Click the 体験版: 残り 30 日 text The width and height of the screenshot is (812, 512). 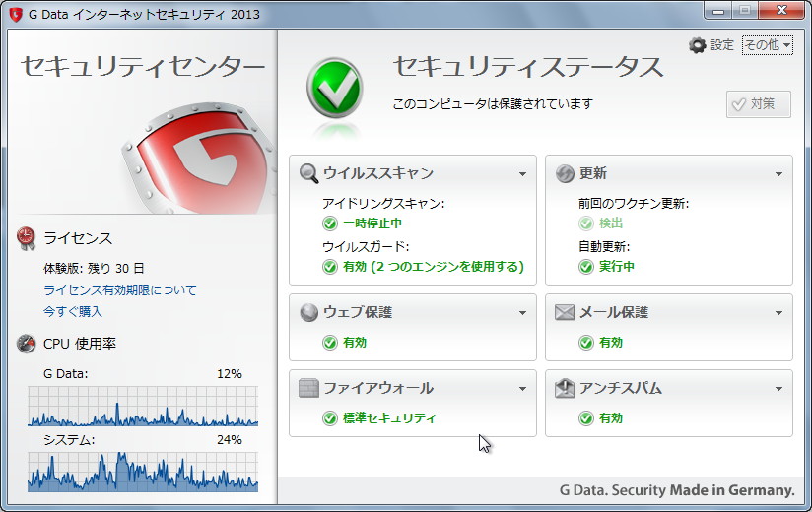coord(94,269)
